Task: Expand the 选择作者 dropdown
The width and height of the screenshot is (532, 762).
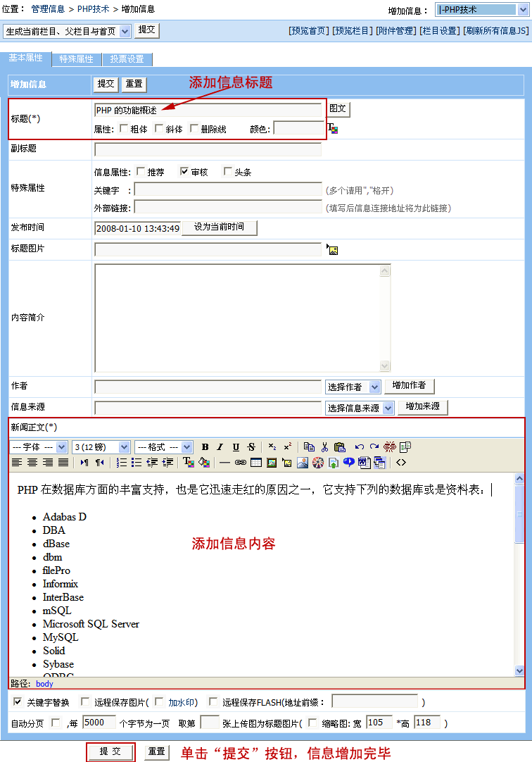Action: click(353, 387)
